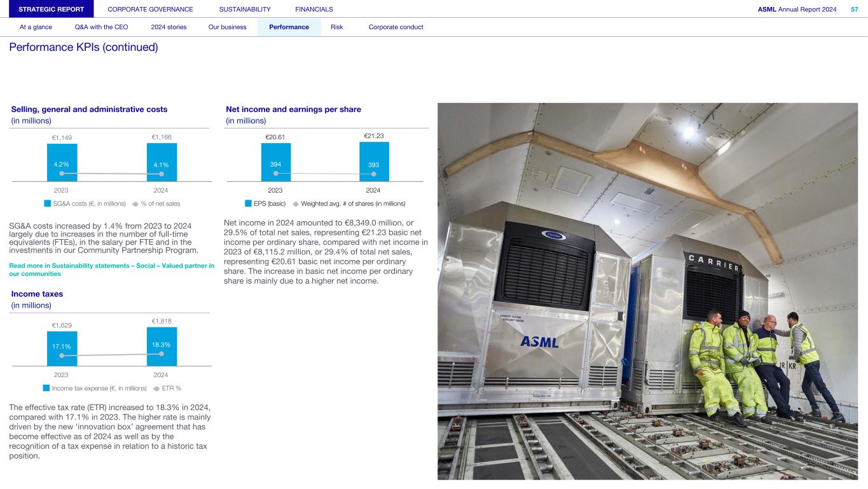Go to the Risk section
Viewport: 868px width, 489px height.
(337, 27)
